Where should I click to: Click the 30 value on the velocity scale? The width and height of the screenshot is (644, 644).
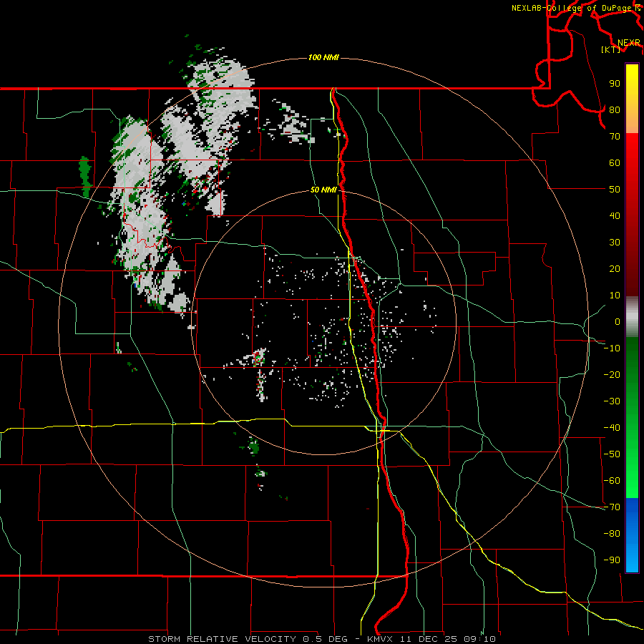pyautogui.click(x=615, y=243)
